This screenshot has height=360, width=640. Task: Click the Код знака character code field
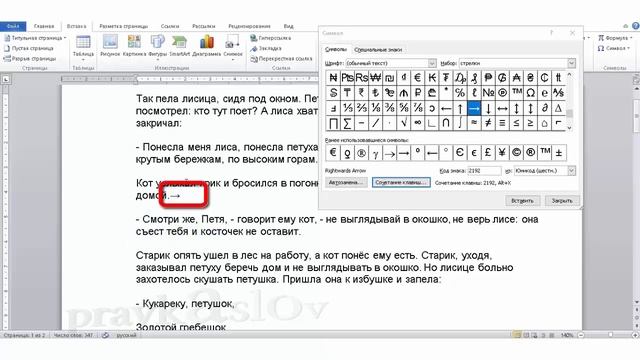pyautogui.click(x=484, y=171)
